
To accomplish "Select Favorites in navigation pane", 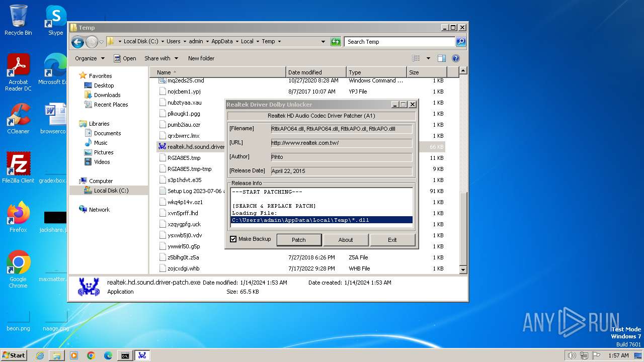I will 100,76.
